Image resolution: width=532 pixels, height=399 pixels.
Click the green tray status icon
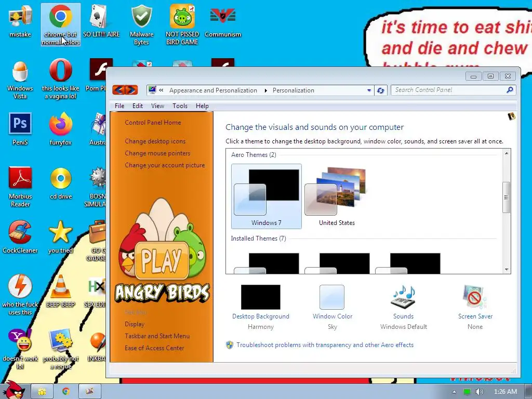(x=467, y=392)
